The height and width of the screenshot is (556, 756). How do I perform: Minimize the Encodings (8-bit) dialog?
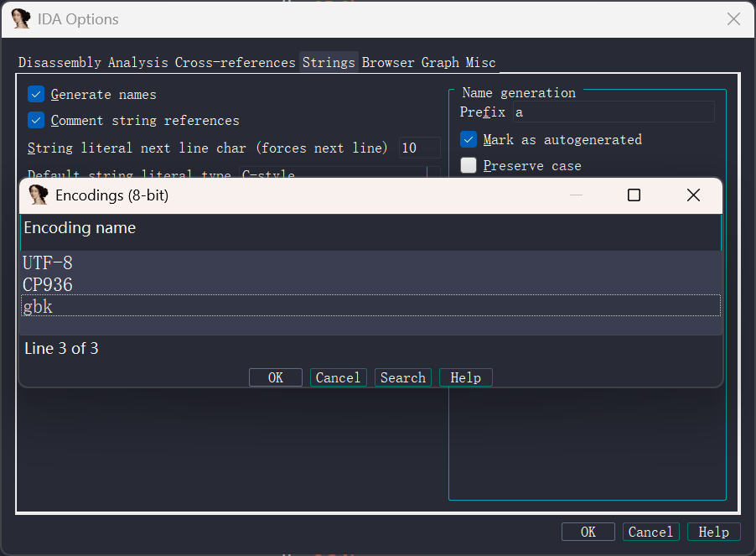(x=576, y=195)
